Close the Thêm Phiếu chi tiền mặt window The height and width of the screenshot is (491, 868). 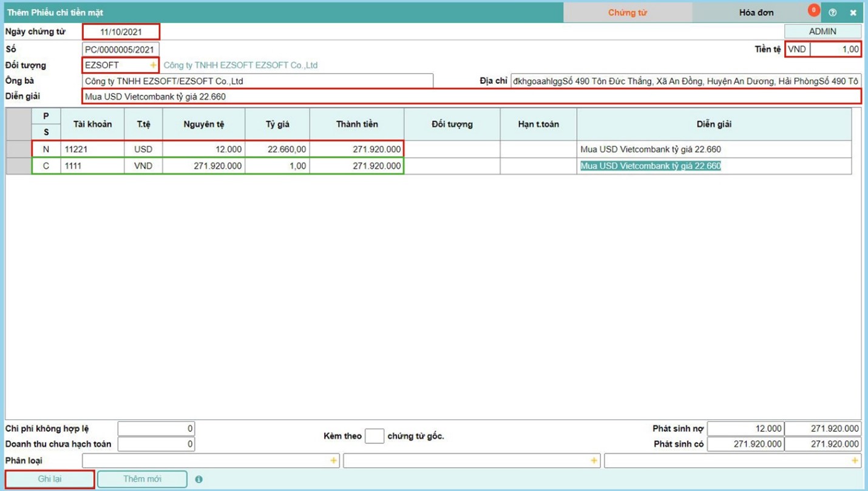[x=853, y=13]
